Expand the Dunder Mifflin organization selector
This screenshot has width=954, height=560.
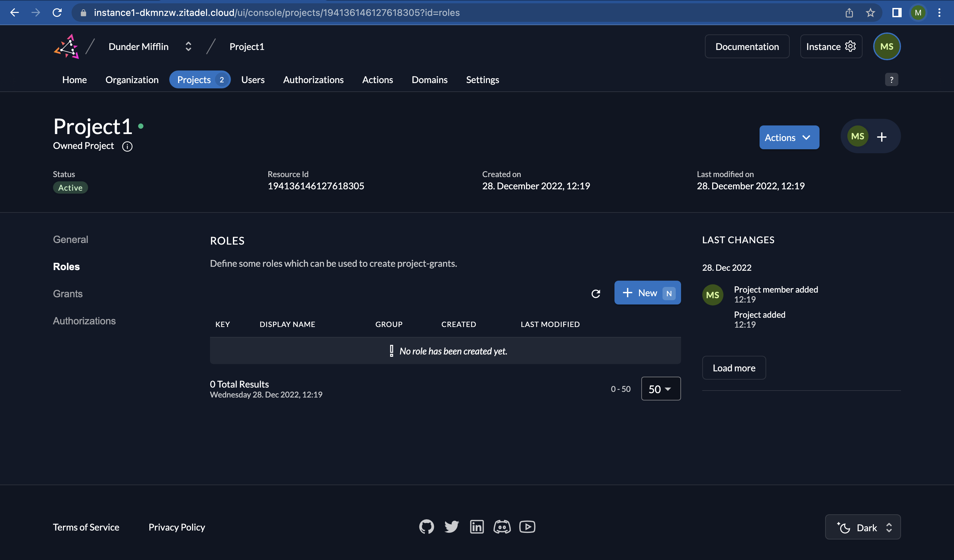pos(188,47)
